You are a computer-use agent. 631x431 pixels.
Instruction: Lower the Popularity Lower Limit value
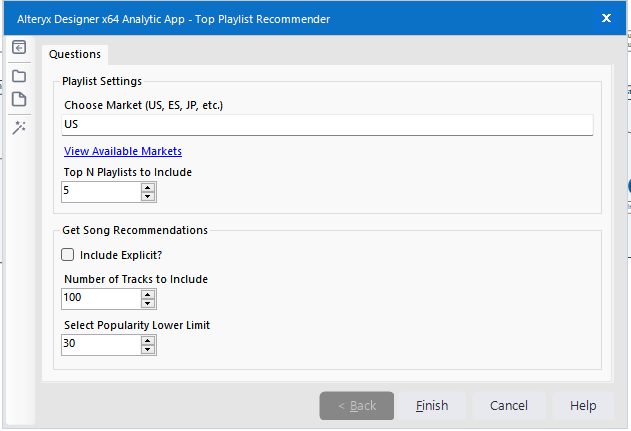(x=149, y=349)
